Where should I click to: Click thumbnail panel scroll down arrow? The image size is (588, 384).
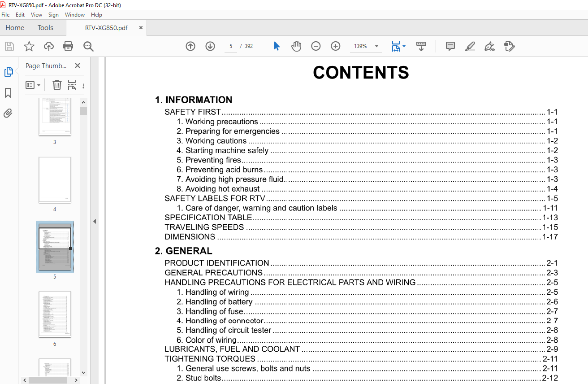(x=84, y=372)
